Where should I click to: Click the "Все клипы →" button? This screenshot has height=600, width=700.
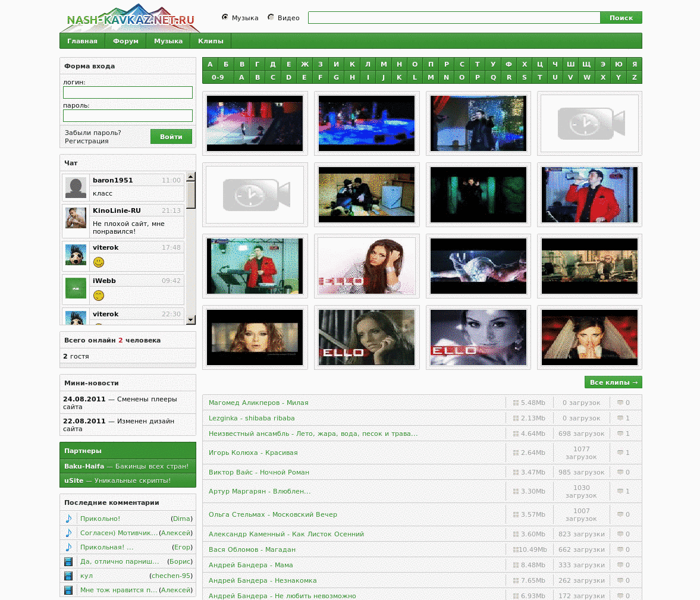point(613,382)
